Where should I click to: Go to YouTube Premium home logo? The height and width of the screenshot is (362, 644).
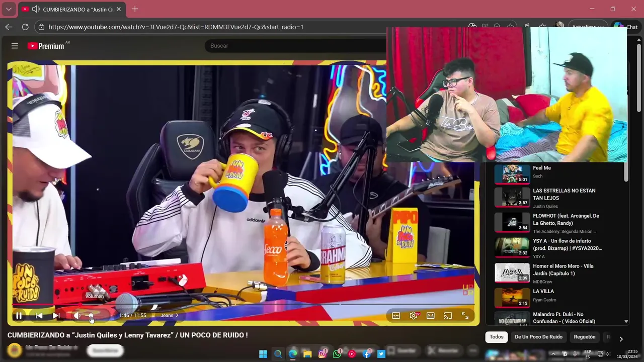pyautogui.click(x=46, y=46)
